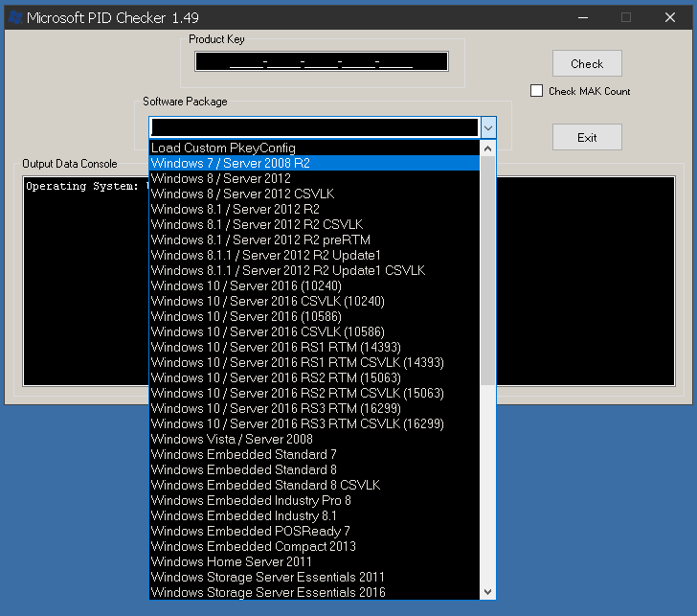Enable the Check MAK Count checkbox
Image resolution: width=697 pixels, height=616 pixels.
coord(536,91)
